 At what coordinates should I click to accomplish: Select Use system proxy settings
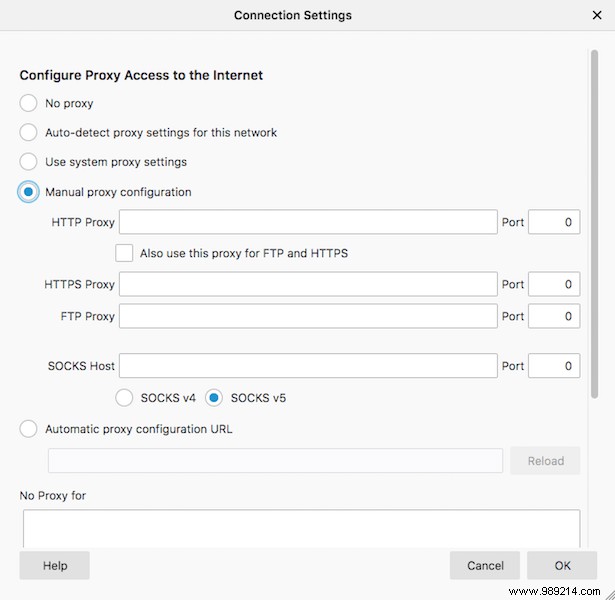28,162
